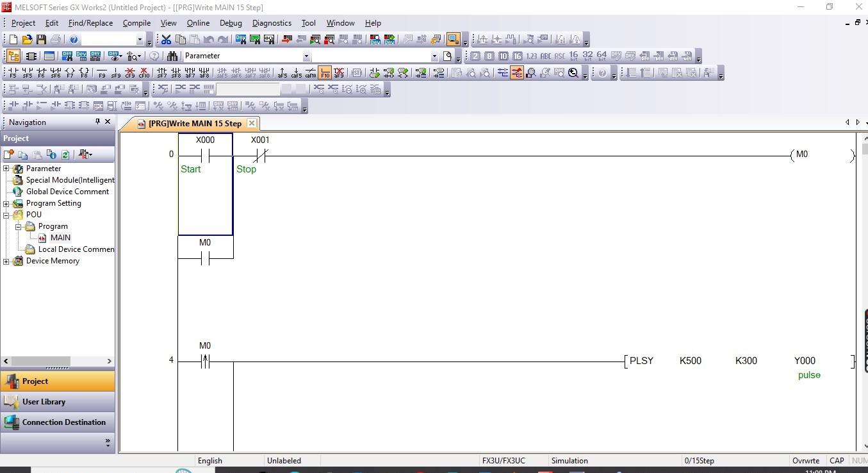Draw horizontal line with F9 icon
Screen dimensions: 868x473
101,73
